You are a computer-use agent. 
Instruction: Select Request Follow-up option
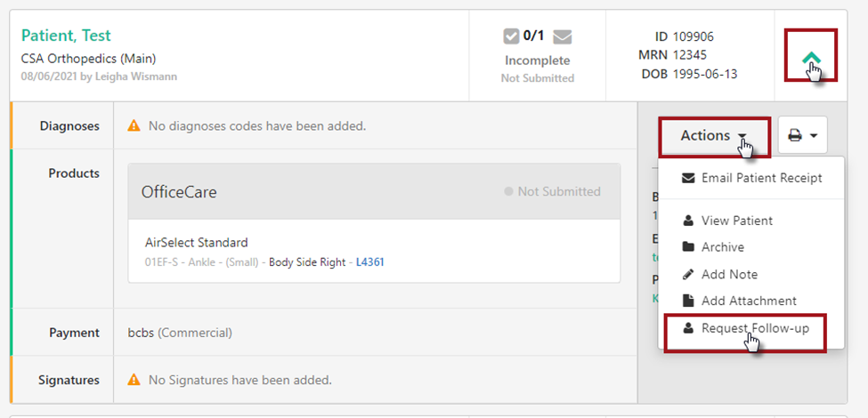coord(754,328)
